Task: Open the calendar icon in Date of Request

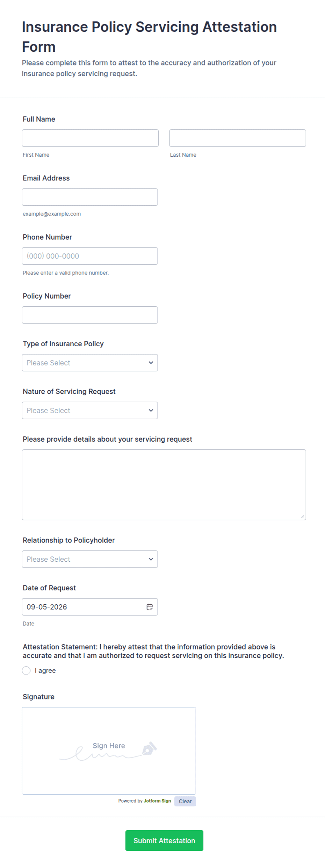Action: coord(150,607)
